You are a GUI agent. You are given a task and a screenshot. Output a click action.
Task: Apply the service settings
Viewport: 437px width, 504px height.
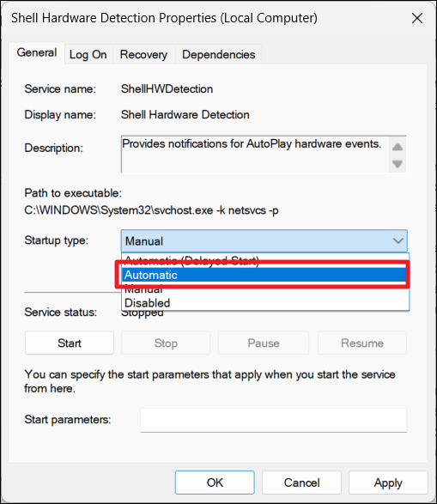click(x=388, y=483)
